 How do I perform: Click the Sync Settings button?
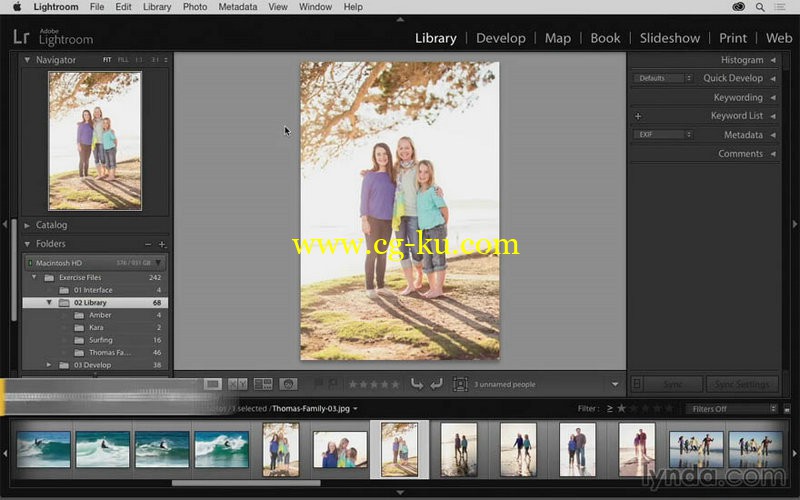tap(742, 384)
